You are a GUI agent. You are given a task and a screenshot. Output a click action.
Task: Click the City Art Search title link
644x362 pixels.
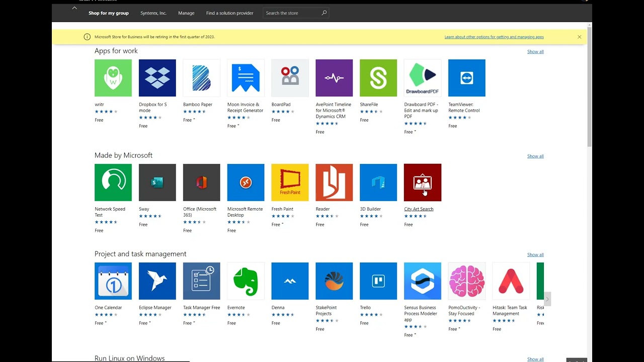419,209
